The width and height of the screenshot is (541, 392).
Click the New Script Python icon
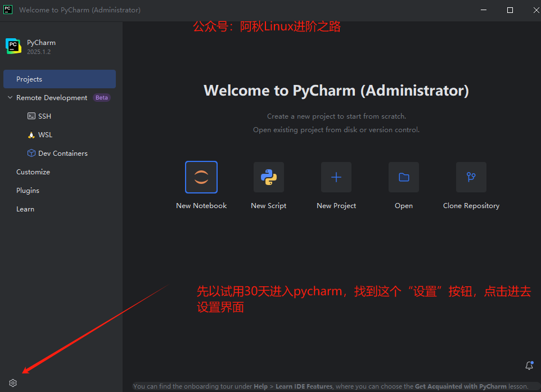pos(269,177)
